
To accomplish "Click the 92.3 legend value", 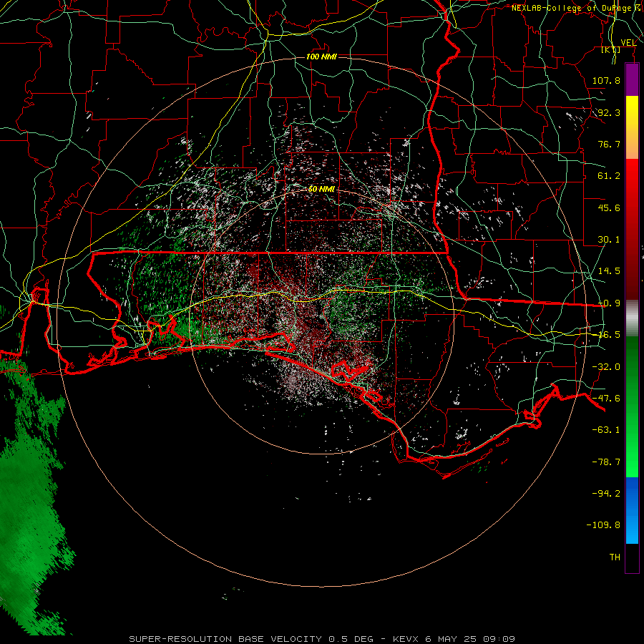I will pos(609,112).
